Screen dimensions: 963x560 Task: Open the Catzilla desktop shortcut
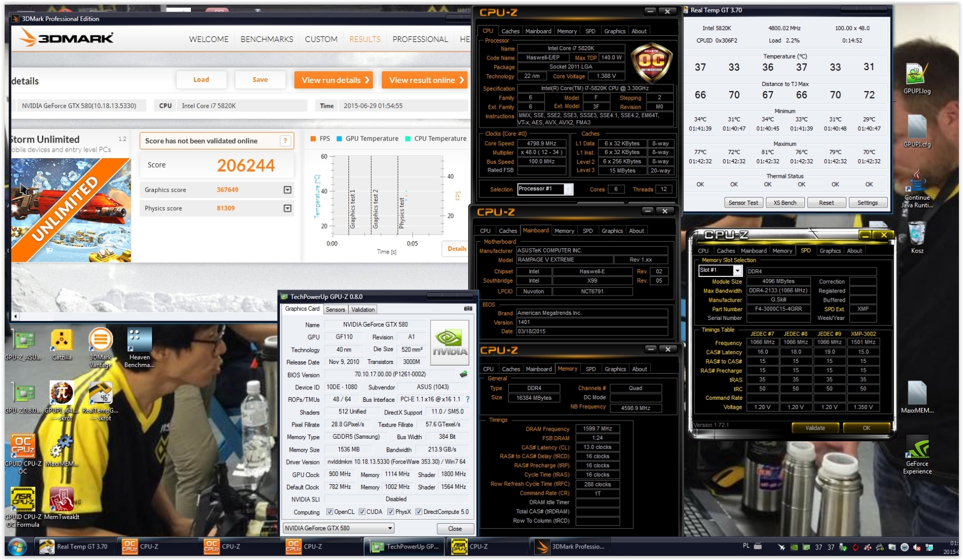62,344
